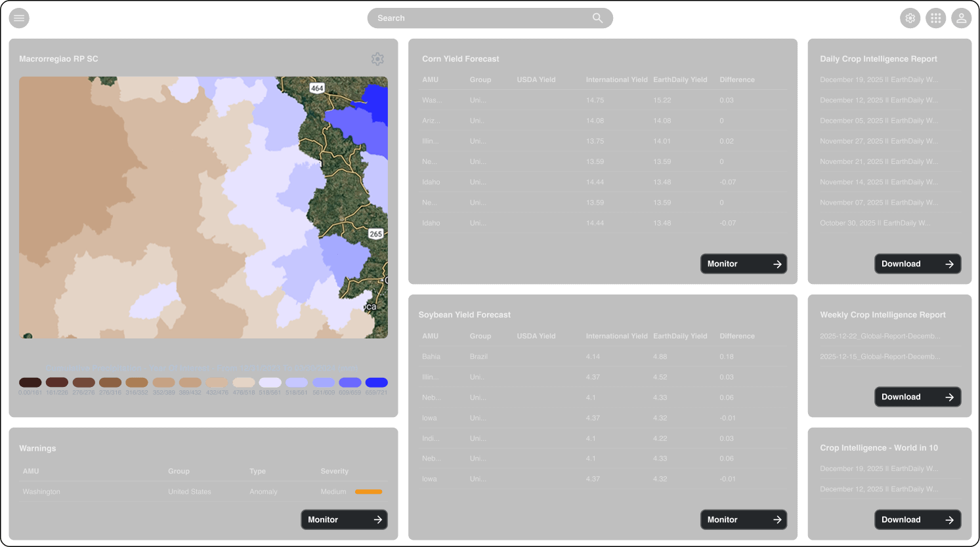Click Monitor under the Warnings table
Screen dimensions: 980x547
click(x=344, y=519)
